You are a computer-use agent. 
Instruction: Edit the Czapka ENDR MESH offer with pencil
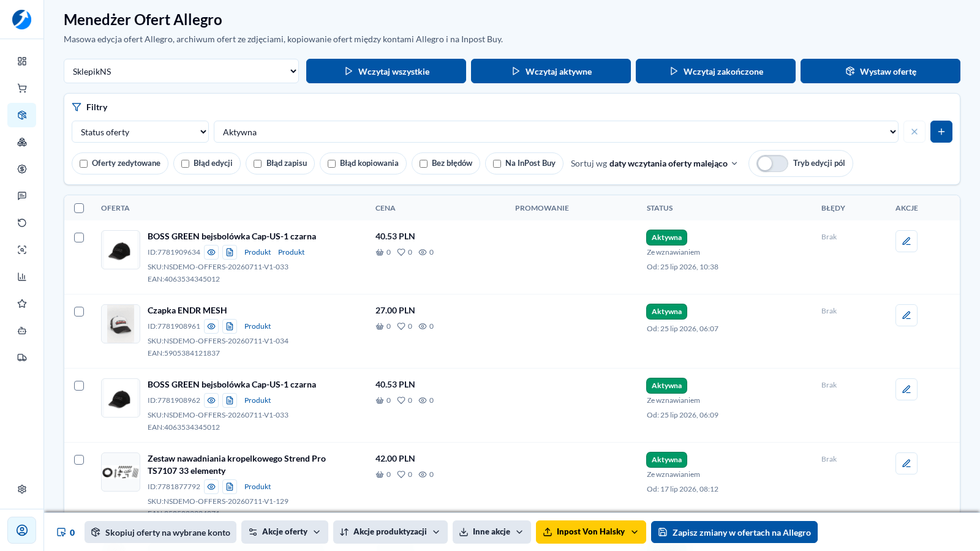click(x=907, y=315)
